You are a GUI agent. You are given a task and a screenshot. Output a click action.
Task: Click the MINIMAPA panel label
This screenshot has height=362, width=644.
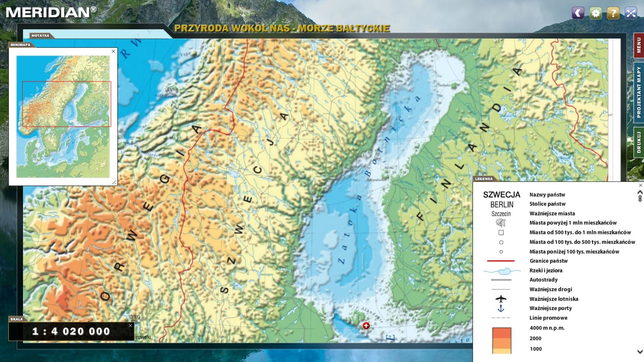coord(20,45)
